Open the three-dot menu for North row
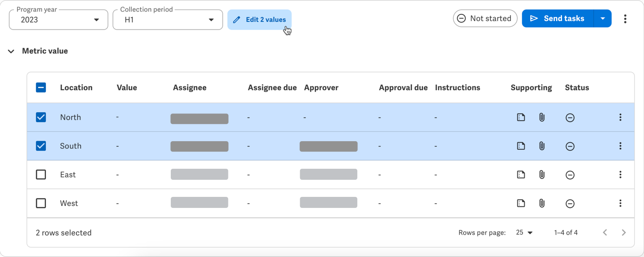The image size is (644, 257). pyautogui.click(x=620, y=117)
